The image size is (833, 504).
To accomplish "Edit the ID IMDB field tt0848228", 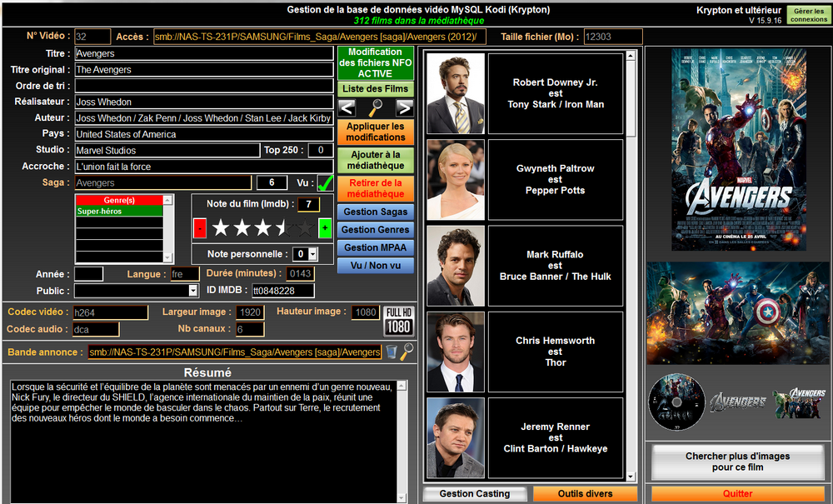I will 282,291.
